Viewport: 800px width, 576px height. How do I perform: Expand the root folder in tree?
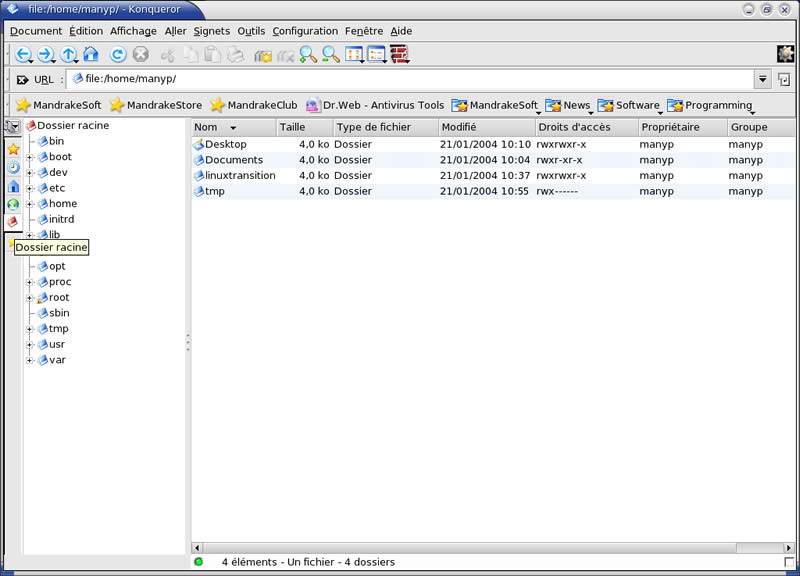pyautogui.click(x=30, y=298)
